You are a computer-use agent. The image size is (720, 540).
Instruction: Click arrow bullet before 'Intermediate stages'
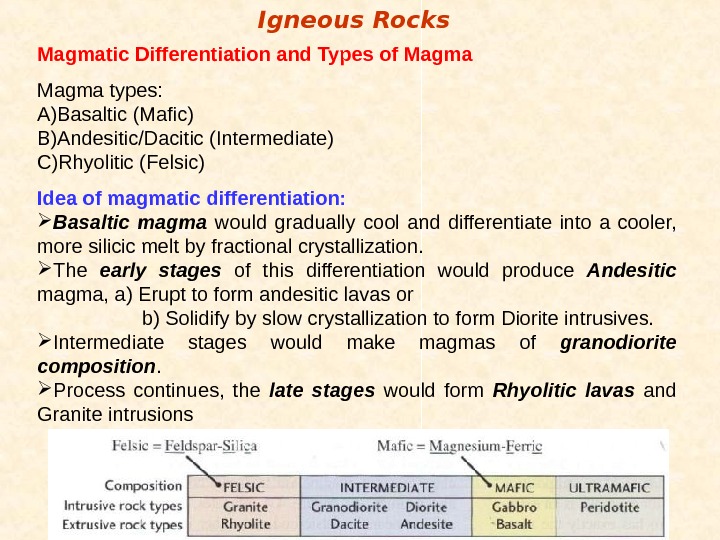point(44,340)
